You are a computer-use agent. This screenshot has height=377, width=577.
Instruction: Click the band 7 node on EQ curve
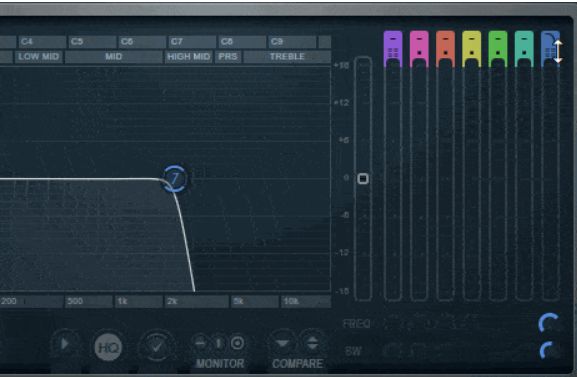174,179
